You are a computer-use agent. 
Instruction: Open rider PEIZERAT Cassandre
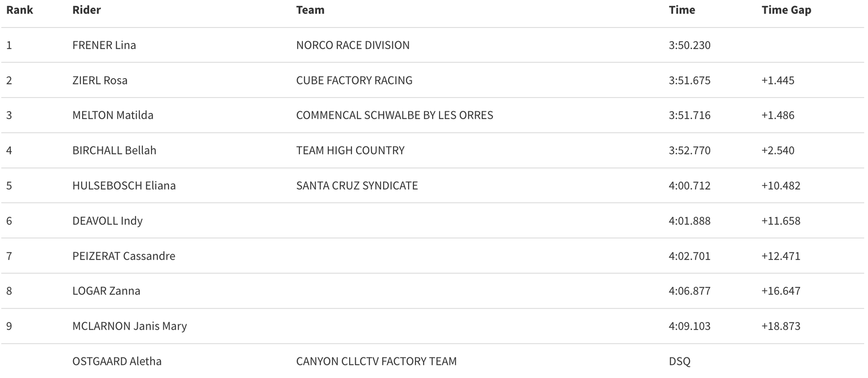tap(123, 256)
